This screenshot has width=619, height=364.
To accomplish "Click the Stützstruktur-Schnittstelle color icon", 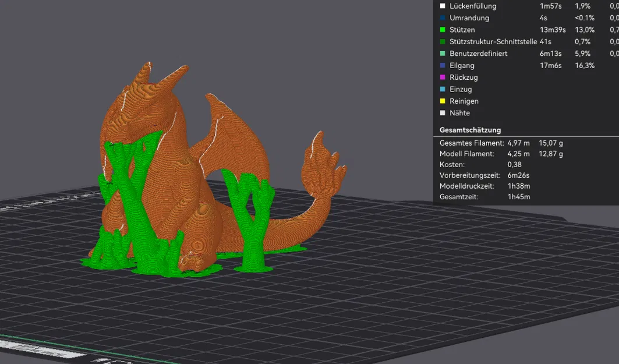I will pos(443,41).
